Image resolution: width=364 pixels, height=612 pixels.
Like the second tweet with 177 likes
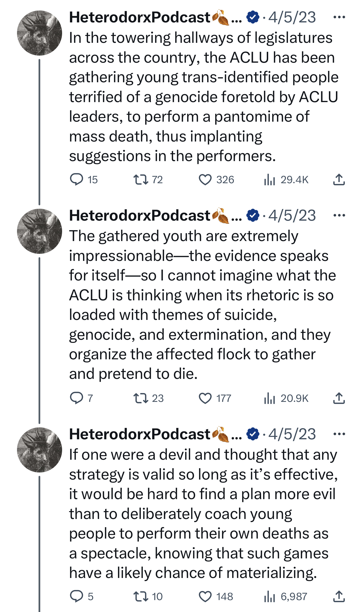205,398
